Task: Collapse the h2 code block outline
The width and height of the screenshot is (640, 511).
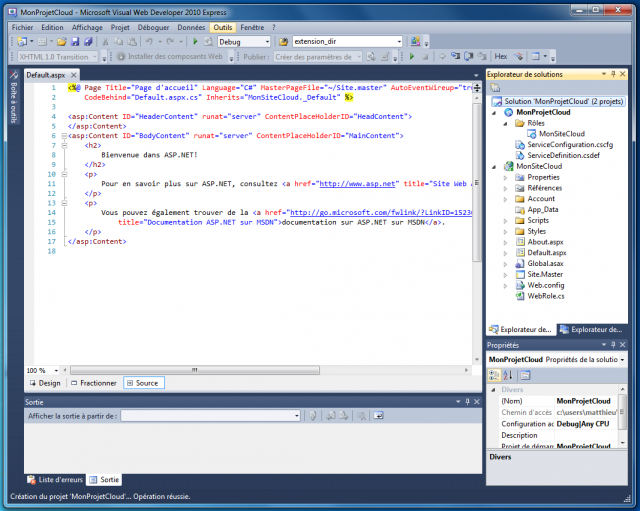Action: tap(64, 145)
